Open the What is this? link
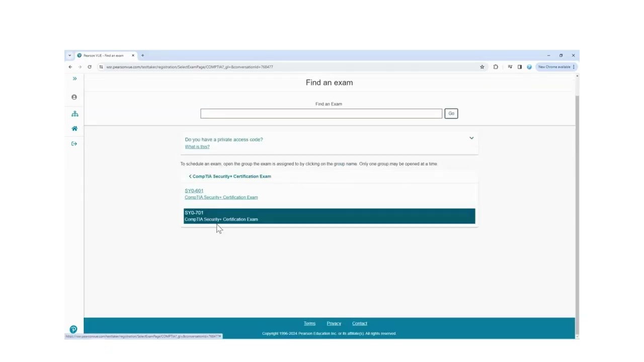 point(197,147)
